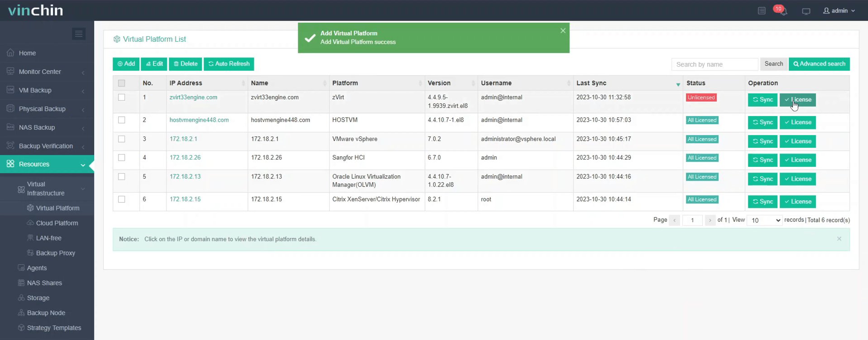Image resolution: width=868 pixels, height=340 pixels.
Task: Click the Physical Backup sidebar icon
Action: [10, 109]
